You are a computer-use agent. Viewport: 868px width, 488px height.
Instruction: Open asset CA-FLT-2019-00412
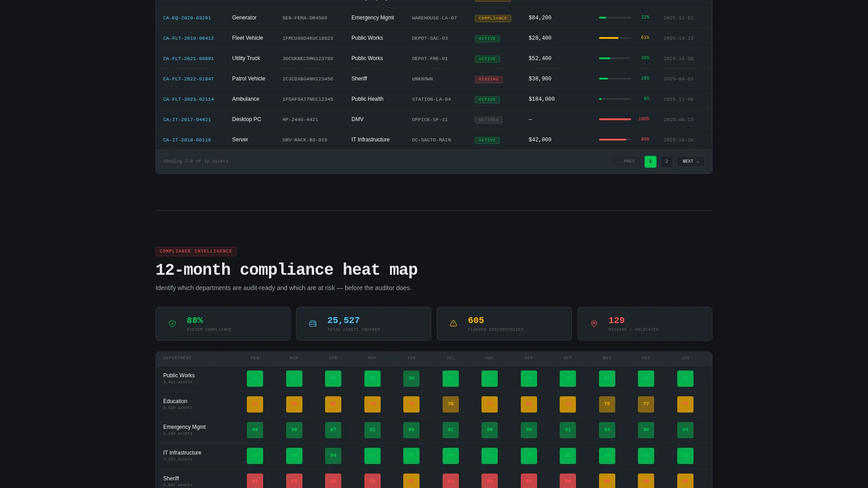pyautogui.click(x=189, y=38)
